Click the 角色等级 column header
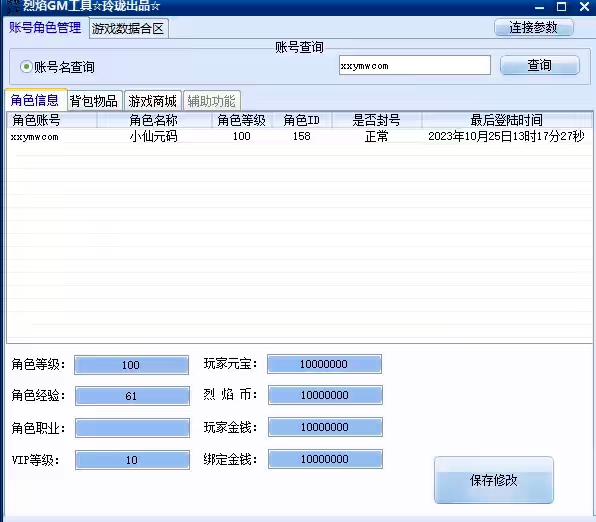This screenshot has width=596, height=522. (241, 120)
